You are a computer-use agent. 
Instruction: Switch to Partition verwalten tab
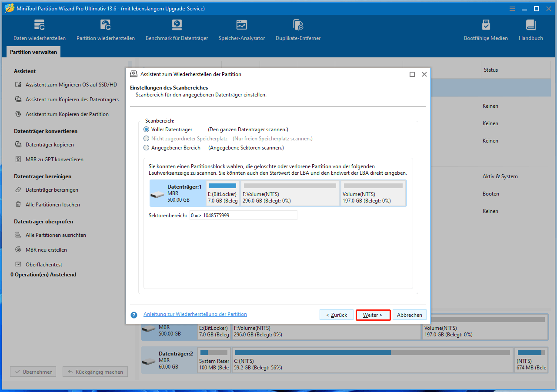[33, 52]
